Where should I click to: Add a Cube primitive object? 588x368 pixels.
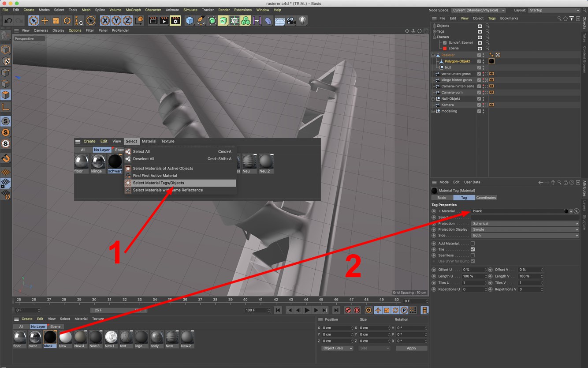point(190,21)
